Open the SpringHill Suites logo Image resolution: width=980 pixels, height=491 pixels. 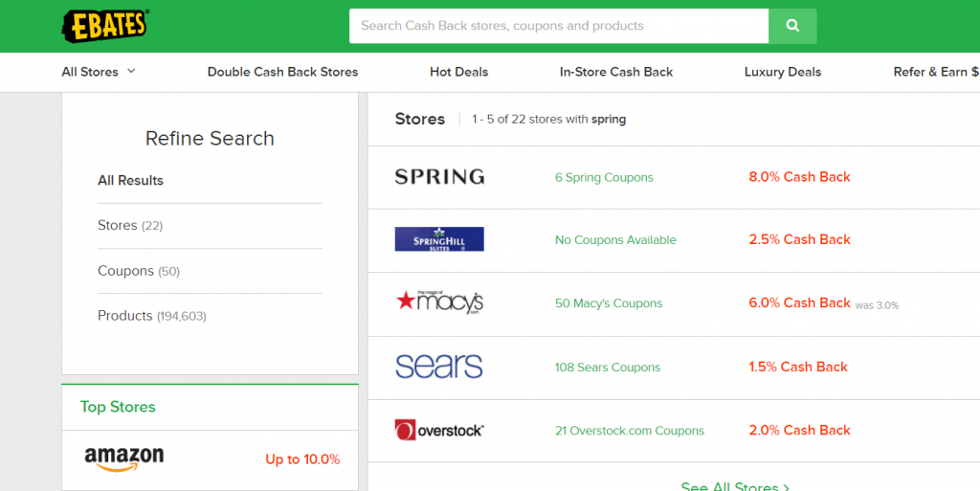(x=439, y=239)
